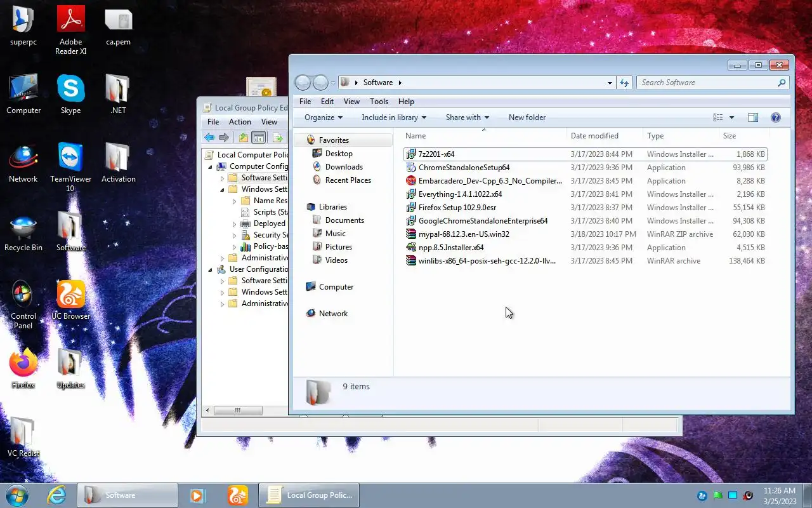
Task: Sort files by the Size column header
Action: (744, 136)
